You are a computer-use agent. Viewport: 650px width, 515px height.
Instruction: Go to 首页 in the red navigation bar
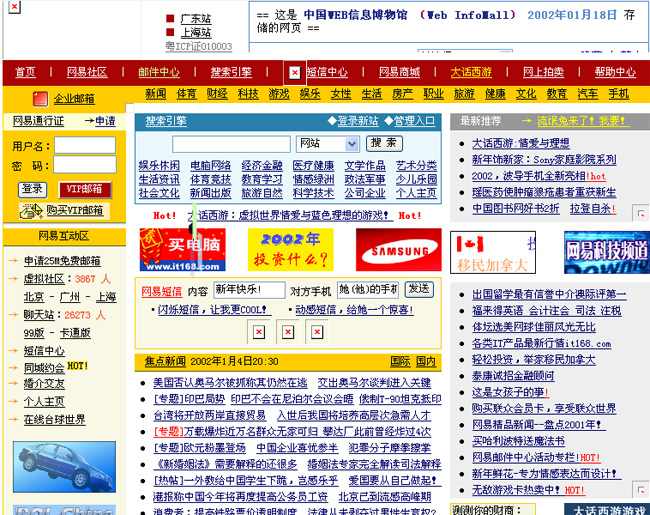point(25,72)
